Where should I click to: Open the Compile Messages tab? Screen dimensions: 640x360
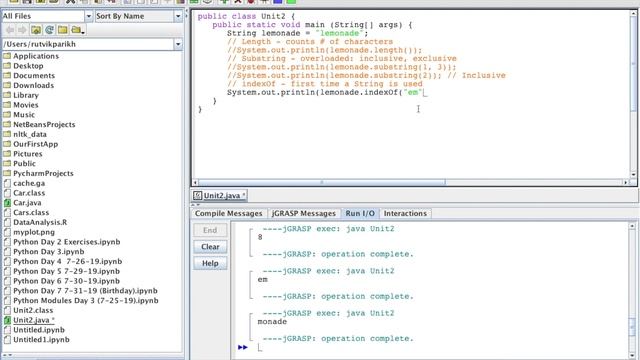pyautogui.click(x=228, y=213)
